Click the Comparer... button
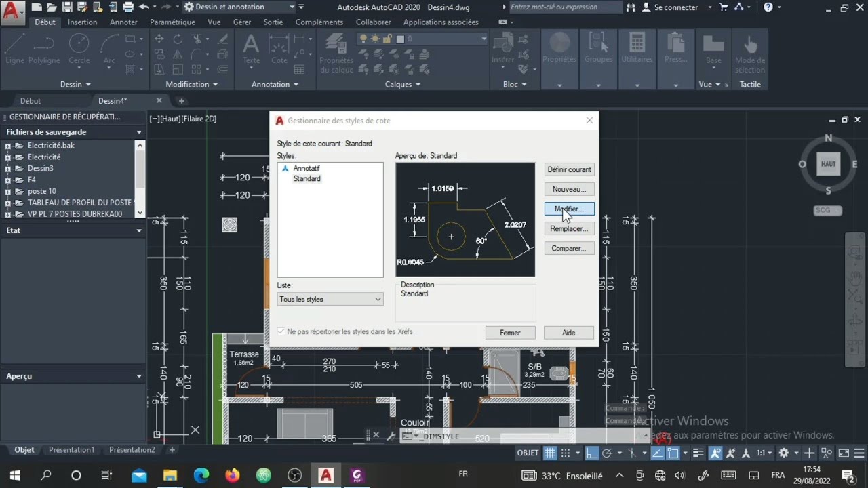 coord(569,248)
